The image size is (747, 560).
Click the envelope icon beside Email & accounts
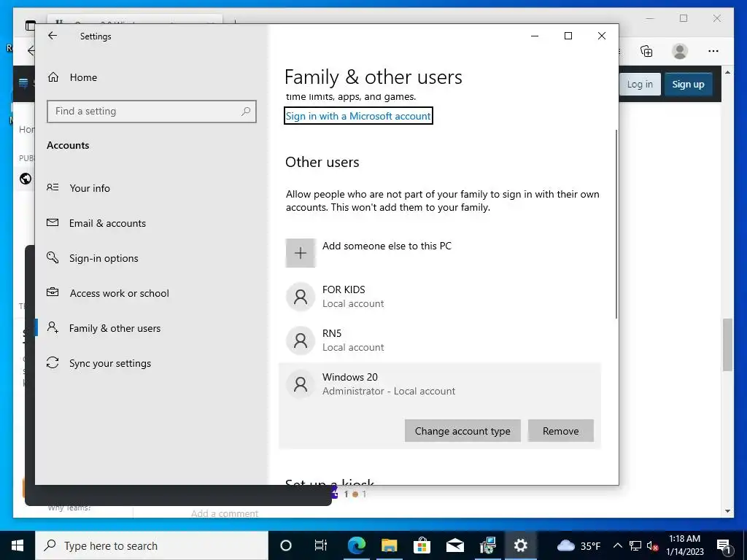coord(53,223)
